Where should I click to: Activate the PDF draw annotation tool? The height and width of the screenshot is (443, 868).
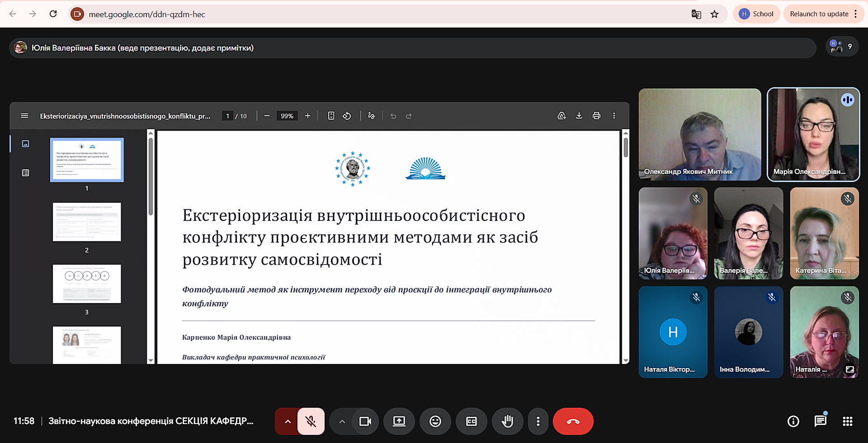coord(372,116)
